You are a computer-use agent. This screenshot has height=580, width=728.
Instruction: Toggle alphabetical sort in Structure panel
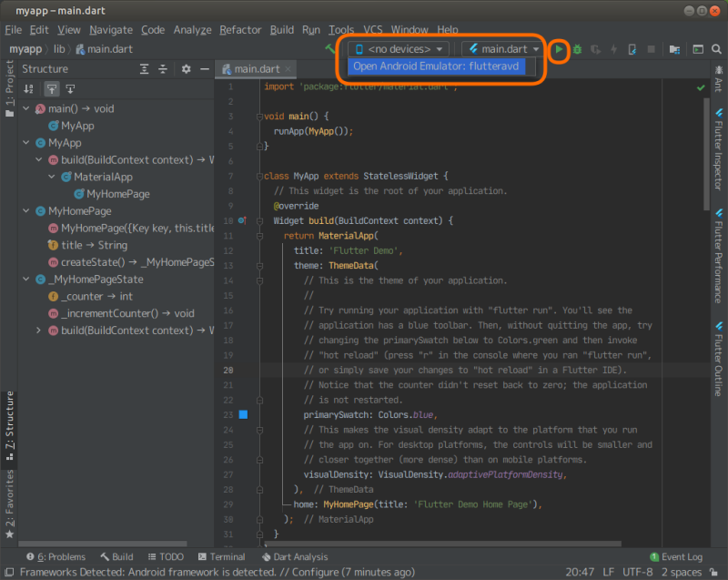point(29,89)
